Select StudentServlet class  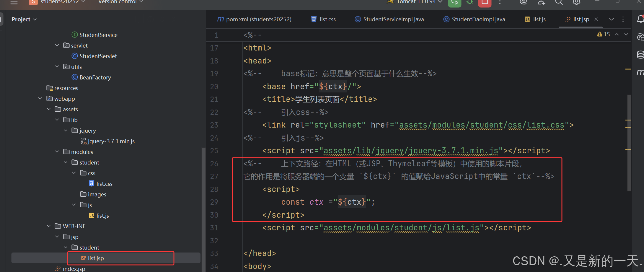point(94,56)
